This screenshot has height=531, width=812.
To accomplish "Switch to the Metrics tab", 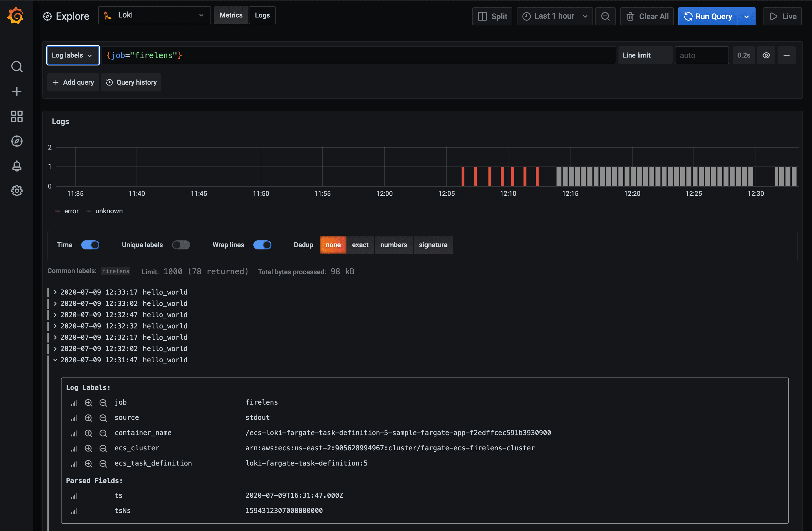I will click(x=231, y=15).
